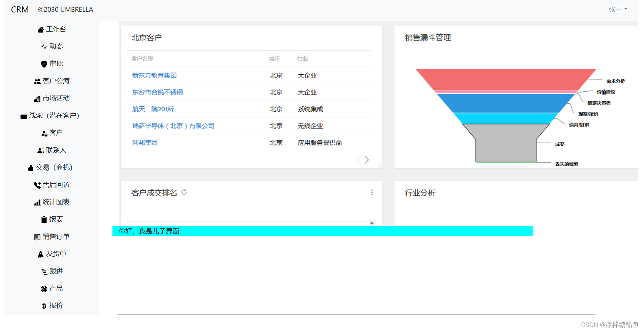Click the gray 成交 funnel segment
Viewport: 644px width, 331px height.
coord(506,143)
